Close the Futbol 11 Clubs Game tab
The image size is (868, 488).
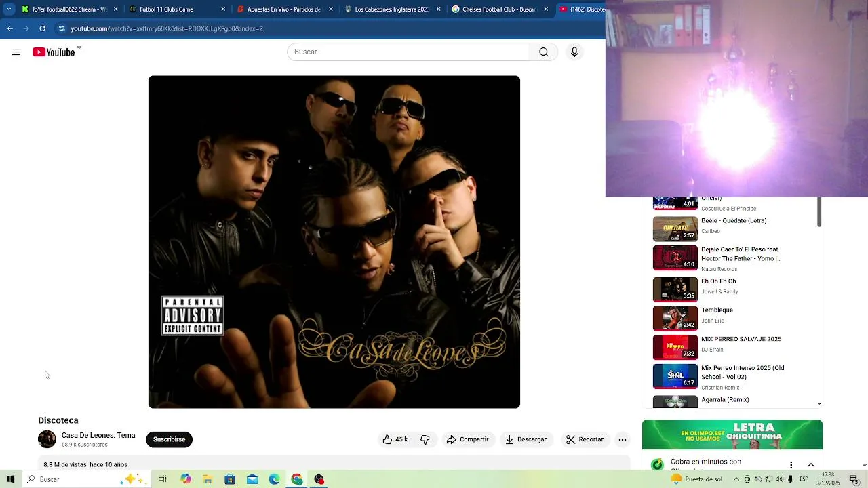coord(223,9)
